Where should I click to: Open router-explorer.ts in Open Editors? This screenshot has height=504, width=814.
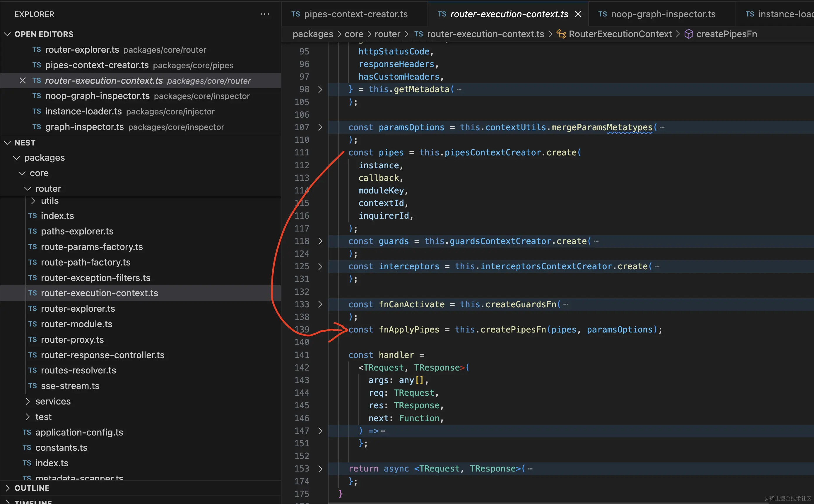click(x=140, y=50)
